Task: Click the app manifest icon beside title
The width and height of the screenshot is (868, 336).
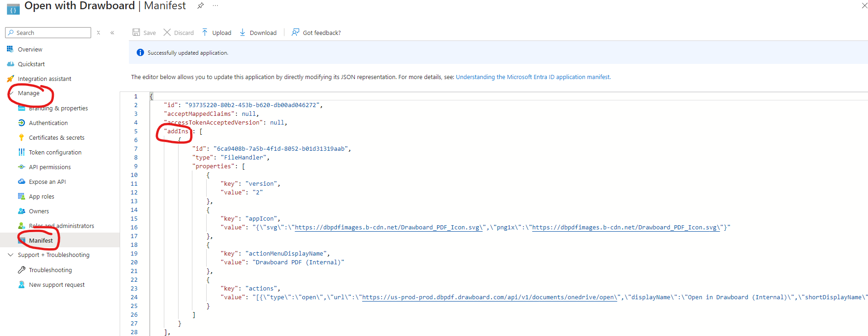Action: 13,9
